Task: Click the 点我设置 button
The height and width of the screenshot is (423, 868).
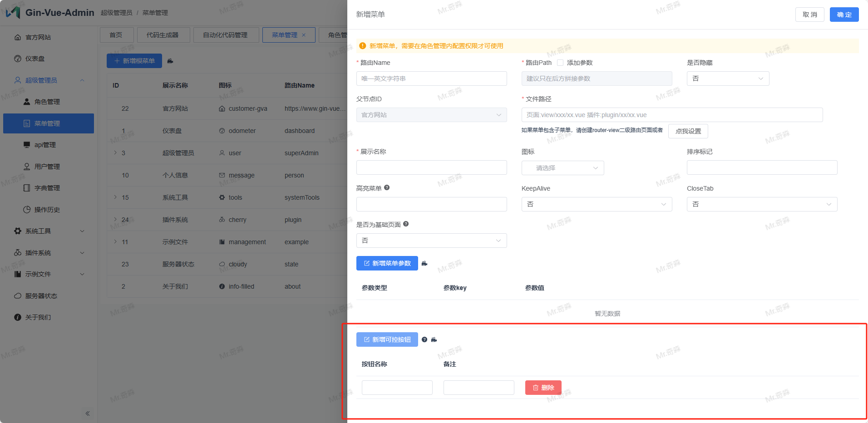Action: [688, 131]
